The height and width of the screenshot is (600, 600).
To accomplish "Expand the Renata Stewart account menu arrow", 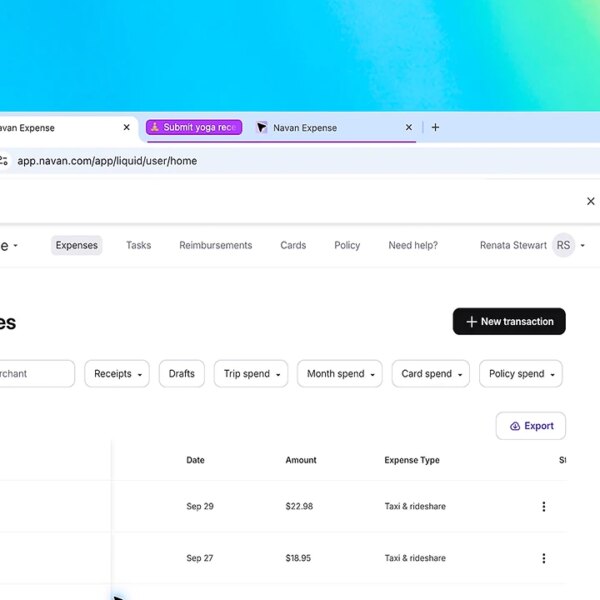I will pyautogui.click(x=583, y=246).
